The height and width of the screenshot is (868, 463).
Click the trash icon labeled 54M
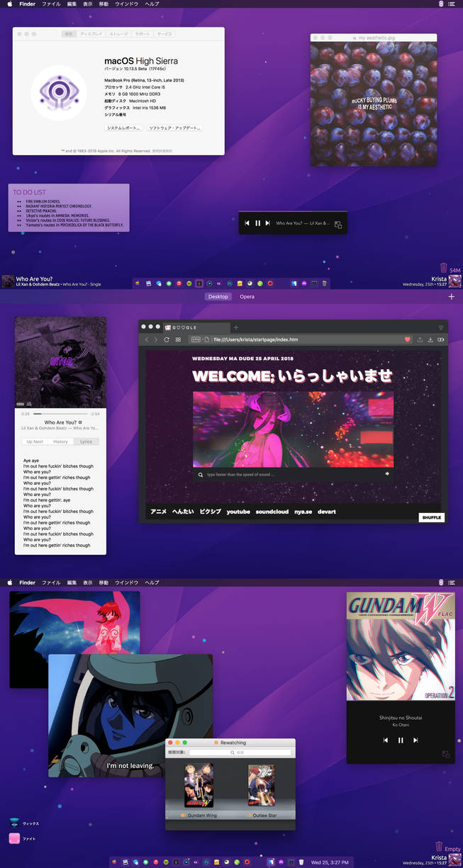click(x=443, y=268)
